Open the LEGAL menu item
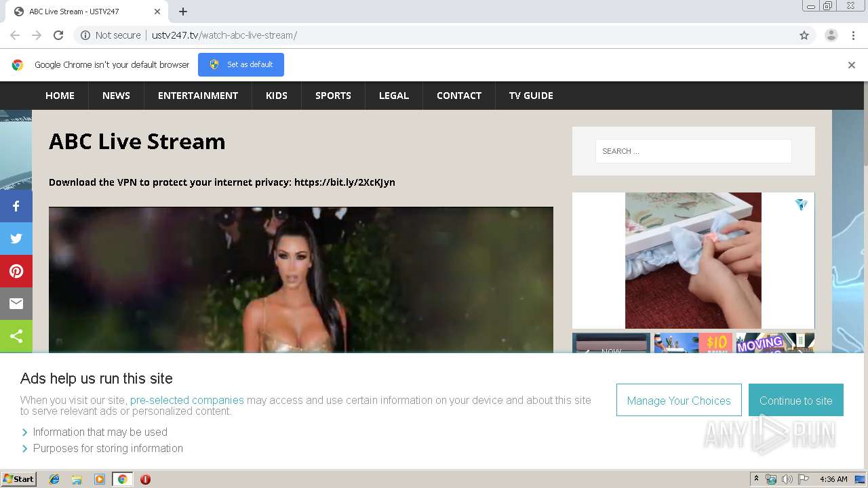Screen dimensions: 868x488 394,96
